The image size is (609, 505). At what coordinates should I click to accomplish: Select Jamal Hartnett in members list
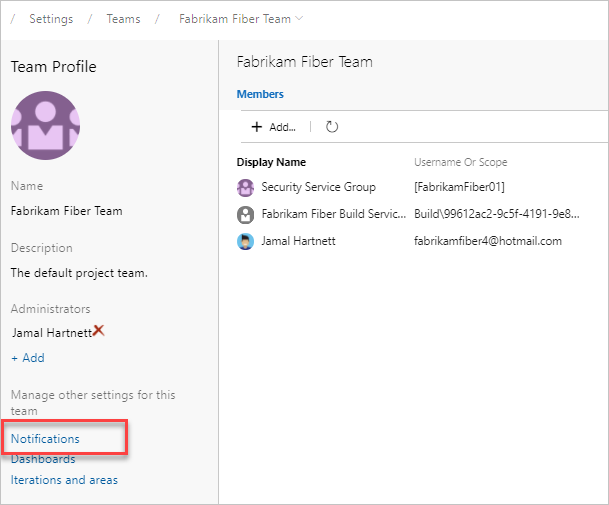(x=298, y=241)
